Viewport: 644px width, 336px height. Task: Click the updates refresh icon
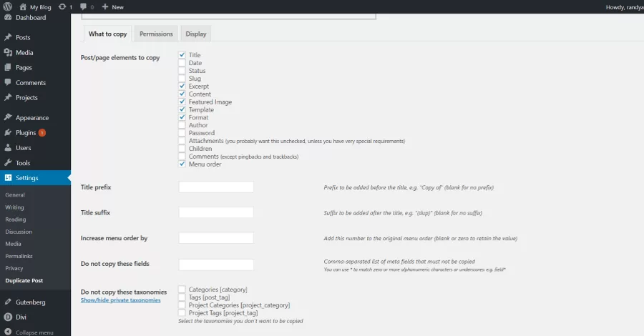click(62, 6)
